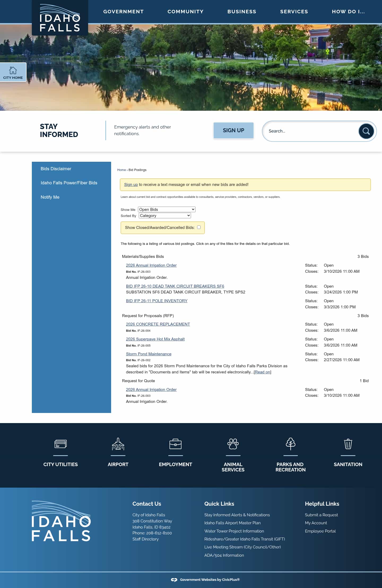Open the City Utilities card icon
Screen dimensions: 382x588
tap(60, 444)
